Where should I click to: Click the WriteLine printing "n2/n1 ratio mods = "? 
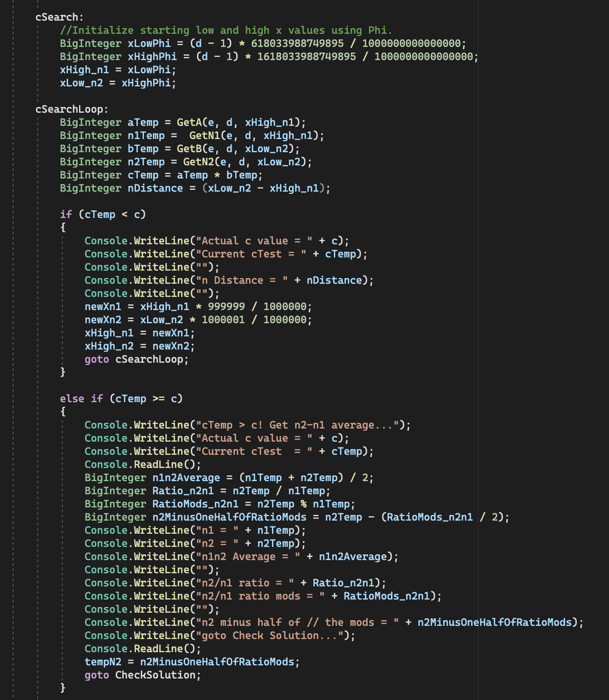[x=263, y=596]
